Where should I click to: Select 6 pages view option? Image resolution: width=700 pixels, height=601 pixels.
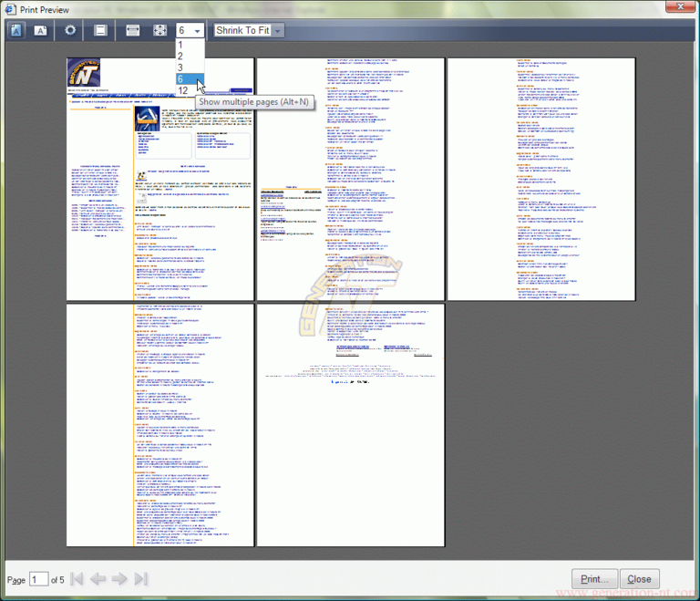[190, 79]
